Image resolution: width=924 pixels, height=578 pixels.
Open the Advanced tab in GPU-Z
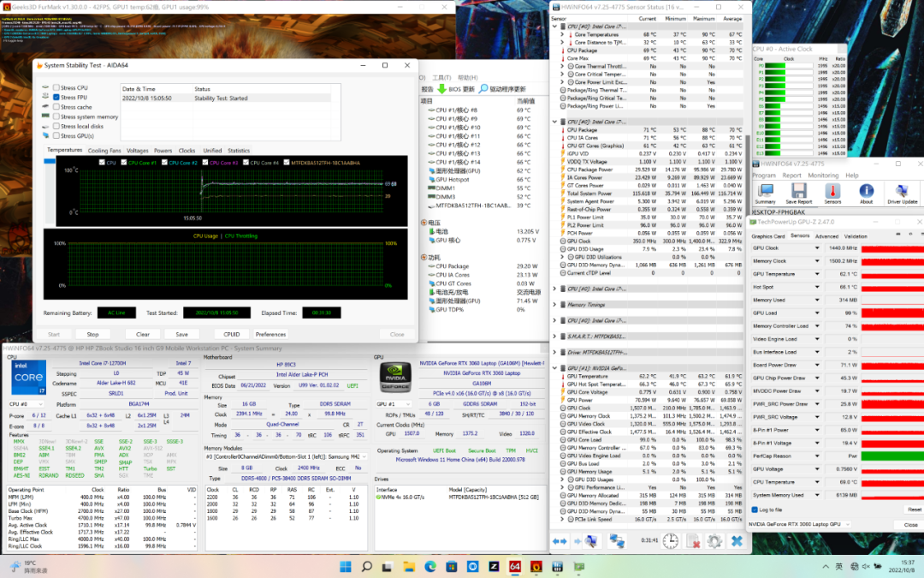[x=826, y=236]
